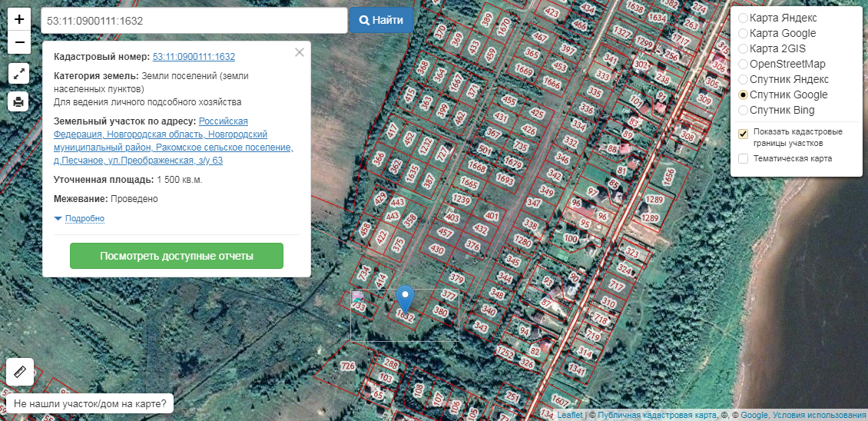Uncheck Показать кадастровые границы участков
This screenshot has width=868, height=421.
(744, 133)
